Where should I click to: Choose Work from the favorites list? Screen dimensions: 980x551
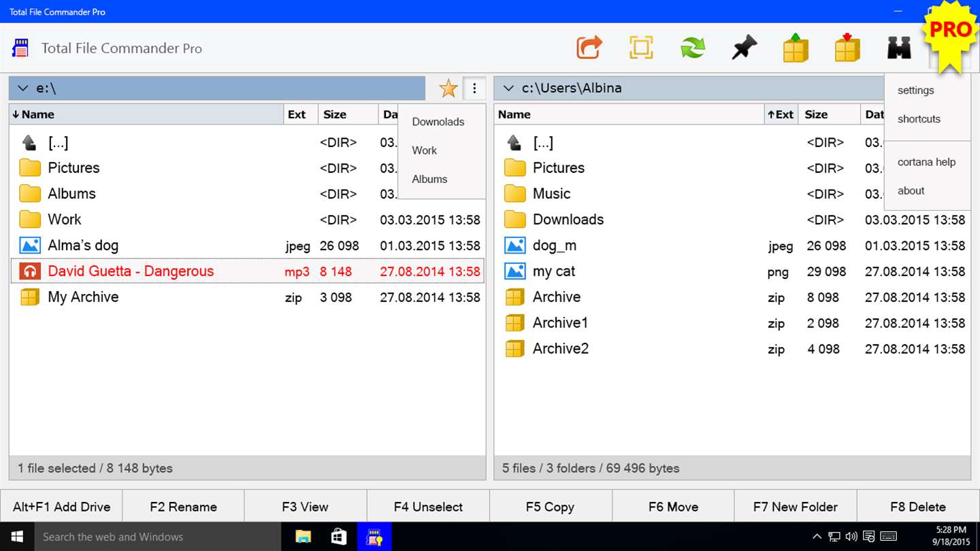[x=425, y=150]
